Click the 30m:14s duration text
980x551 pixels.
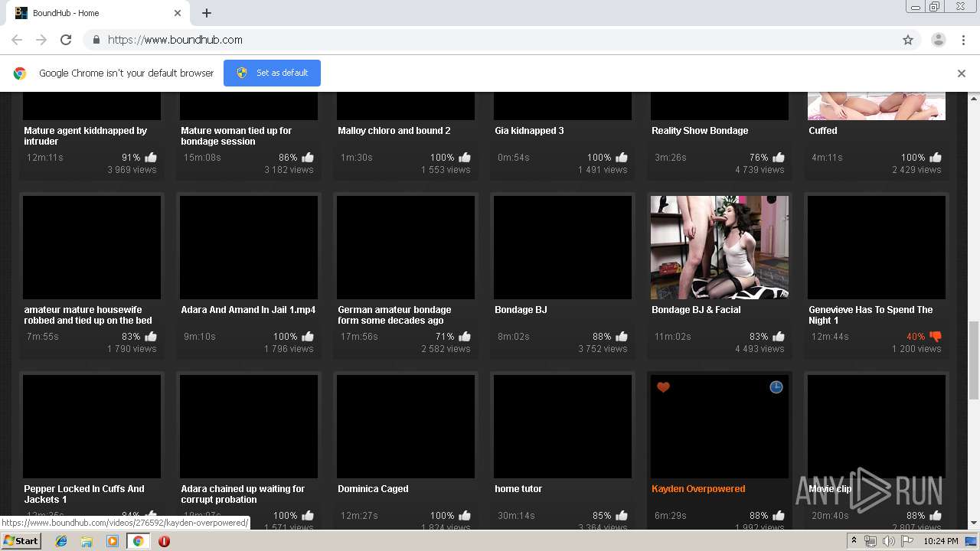(x=516, y=516)
